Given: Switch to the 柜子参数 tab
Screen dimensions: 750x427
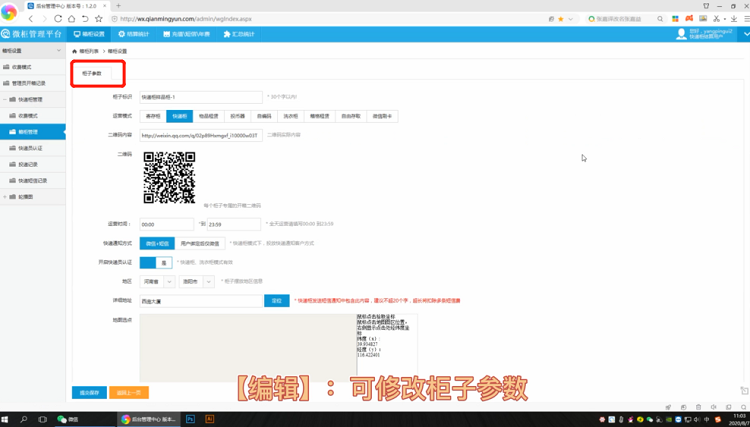Looking at the screenshot, I should (x=92, y=74).
